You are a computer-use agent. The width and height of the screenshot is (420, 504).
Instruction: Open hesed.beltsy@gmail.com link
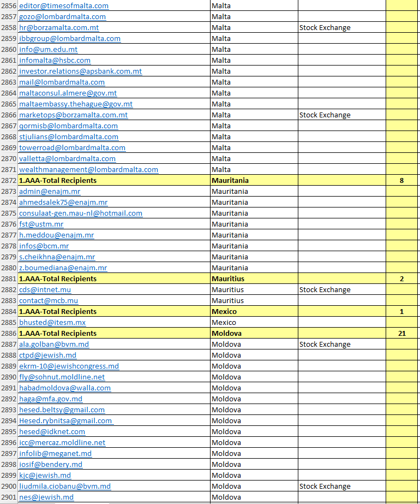point(62,410)
